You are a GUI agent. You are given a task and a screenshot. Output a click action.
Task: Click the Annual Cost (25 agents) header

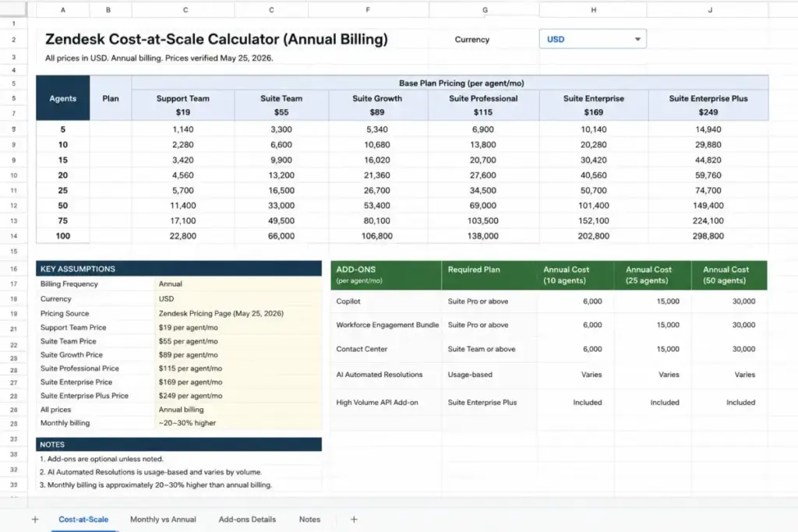click(x=652, y=275)
